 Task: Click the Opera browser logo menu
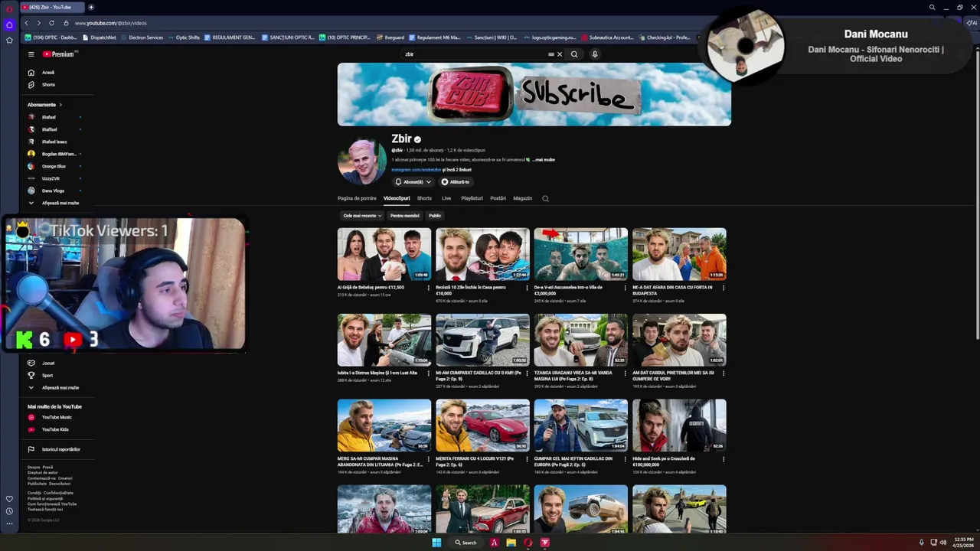[9, 9]
